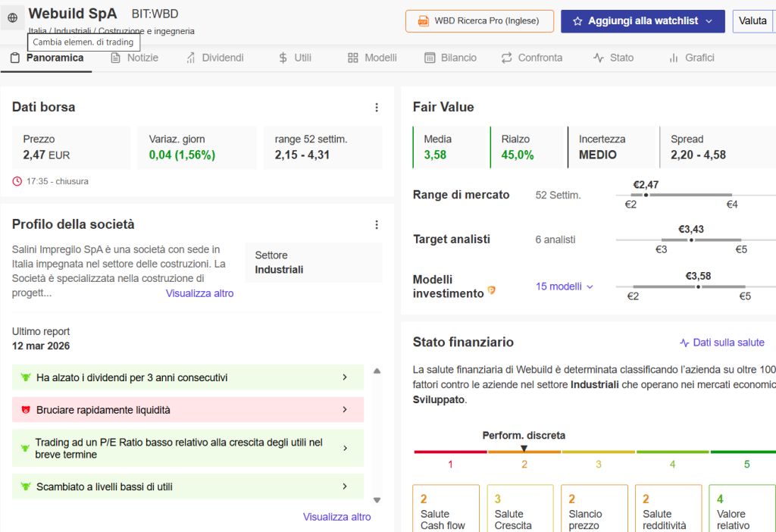Image resolution: width=776 pixels, height=532 pixels.
Task: Click the globe trading element icon
Action: [x=12, y=18]
